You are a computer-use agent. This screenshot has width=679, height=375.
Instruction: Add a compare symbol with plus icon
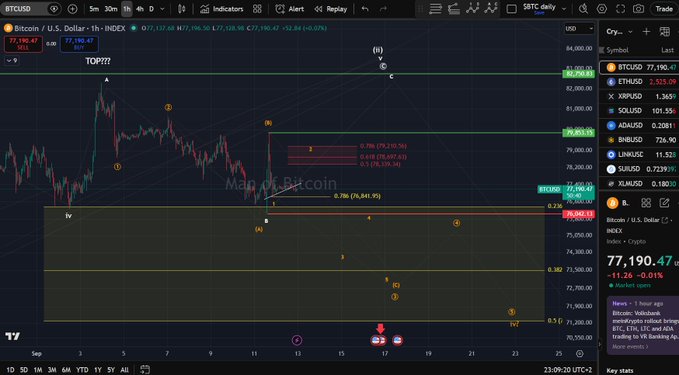[72, 9]
